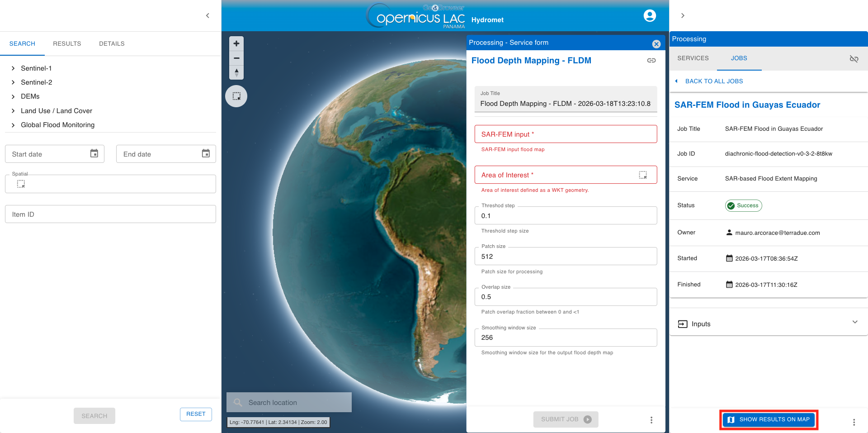Reset map north orientation arrow

[236, 72]
